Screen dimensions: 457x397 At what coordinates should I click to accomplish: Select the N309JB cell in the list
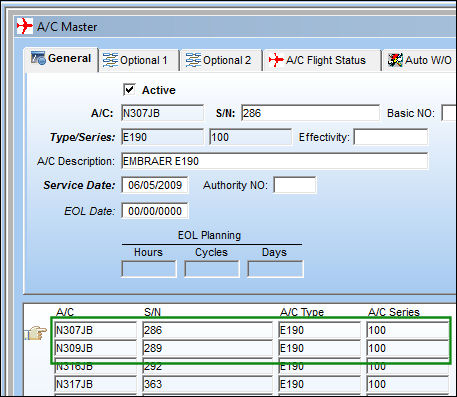96,348
